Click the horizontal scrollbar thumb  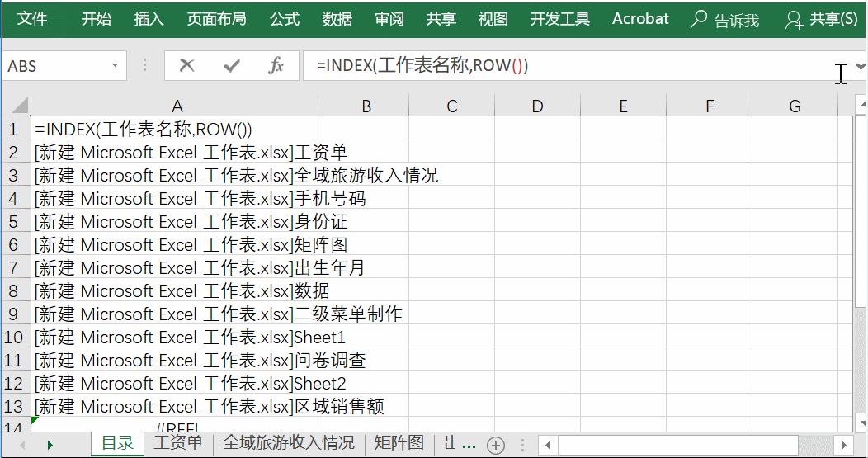coord(678,445)
